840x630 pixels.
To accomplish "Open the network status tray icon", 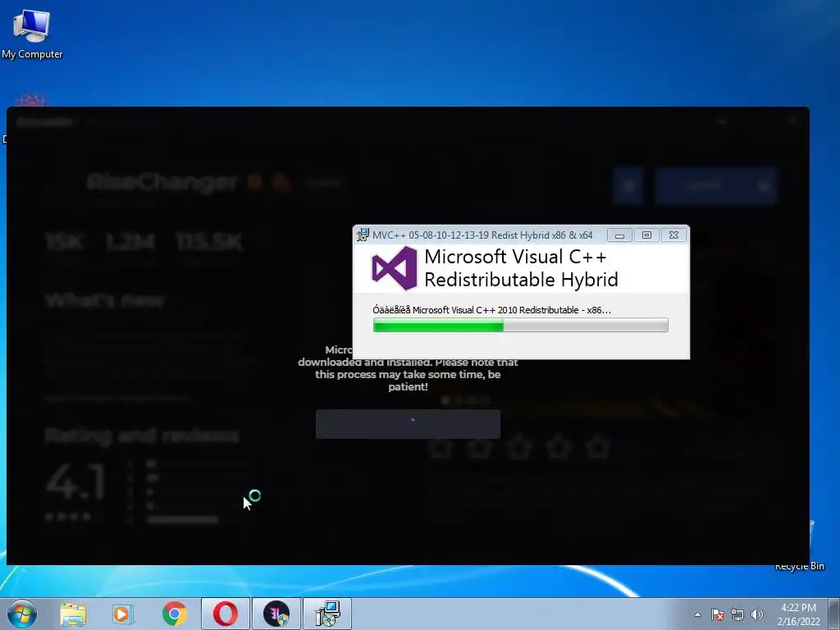I will 737,614.
